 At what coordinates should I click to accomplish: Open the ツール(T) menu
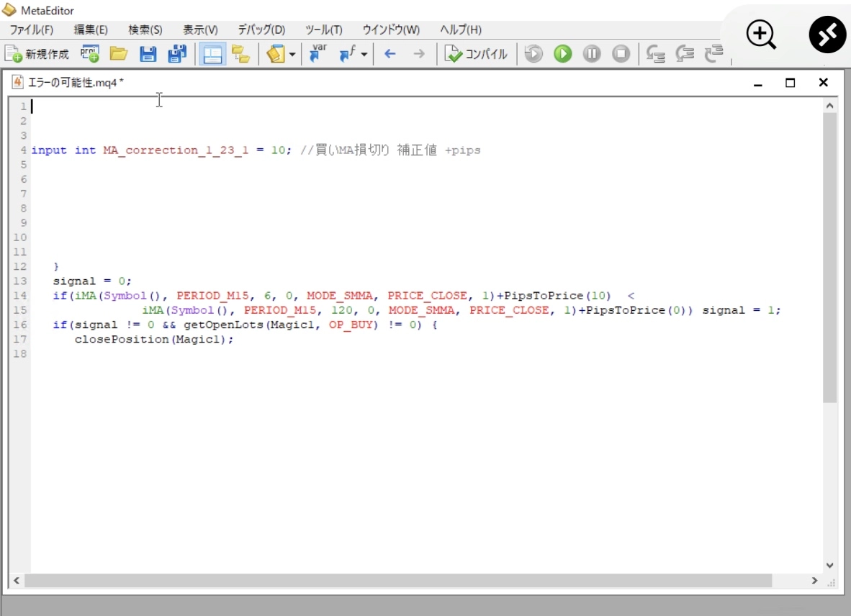(323, 30)
